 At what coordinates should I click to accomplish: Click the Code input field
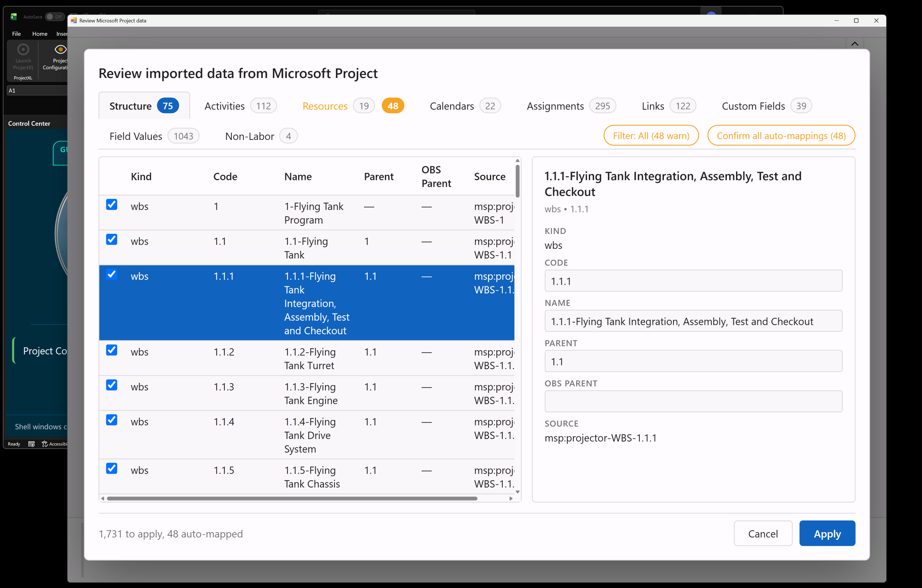[693, 281]
